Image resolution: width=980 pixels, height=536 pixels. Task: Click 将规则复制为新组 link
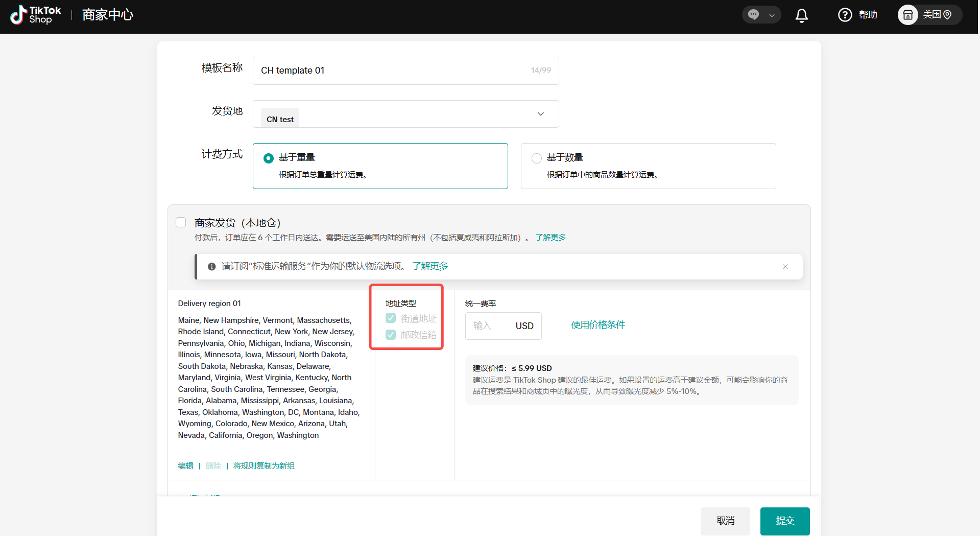[264, 466]
